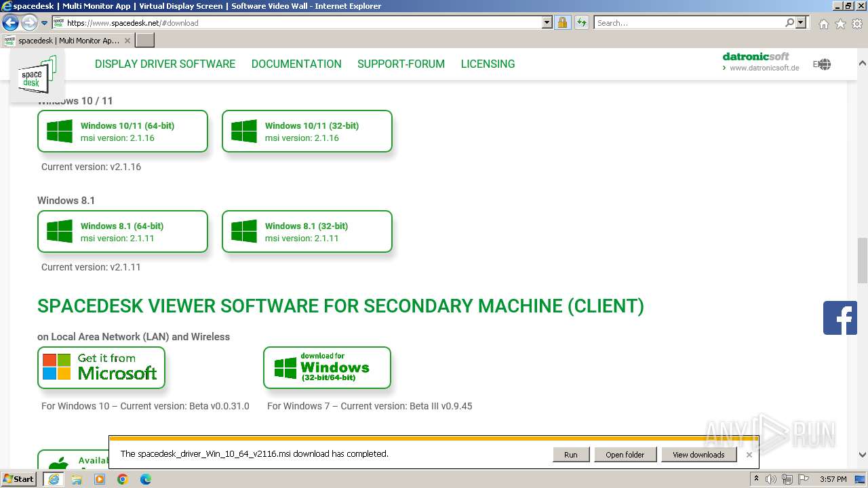Launch Edge from the taskbar

[x=146, y=479]
